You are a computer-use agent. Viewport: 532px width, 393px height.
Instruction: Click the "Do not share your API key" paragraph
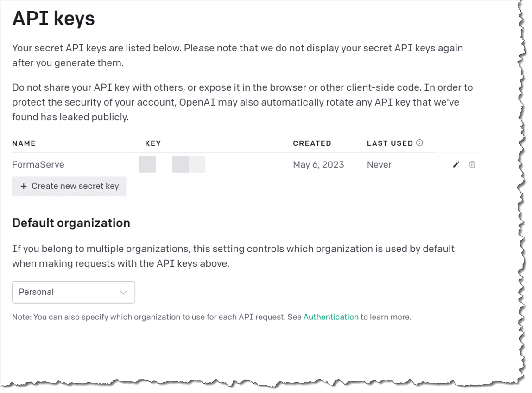point(235,102)
